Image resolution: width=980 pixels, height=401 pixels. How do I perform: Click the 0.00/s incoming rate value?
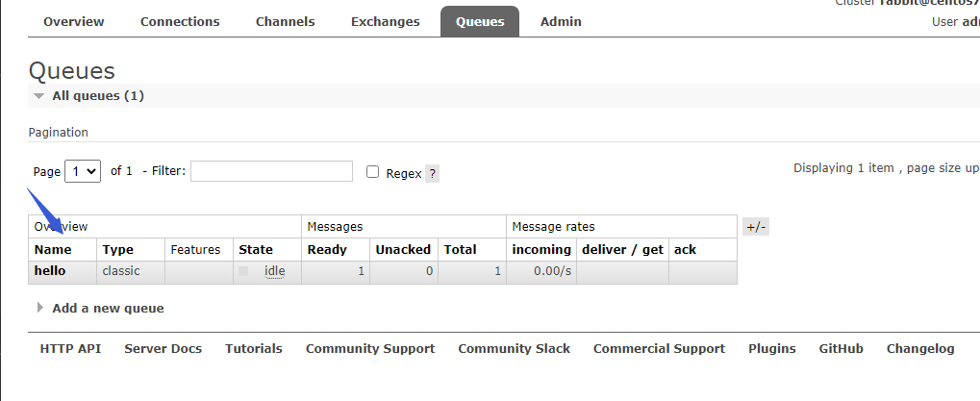pyautogui.click(x=552, y=271)
